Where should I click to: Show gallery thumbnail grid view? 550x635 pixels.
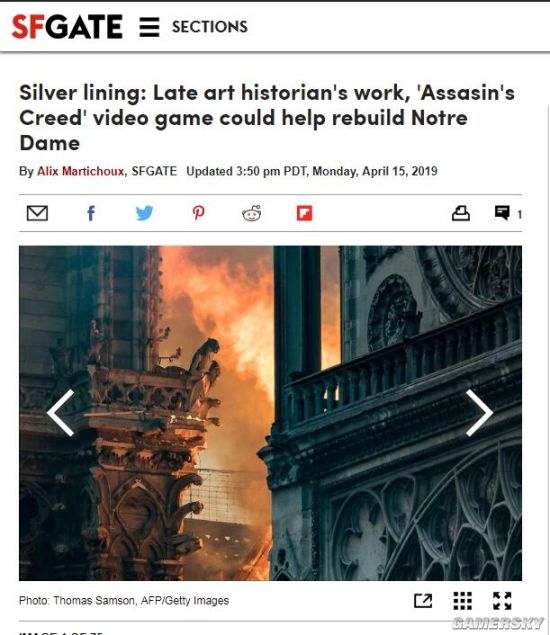pos(463,601)
